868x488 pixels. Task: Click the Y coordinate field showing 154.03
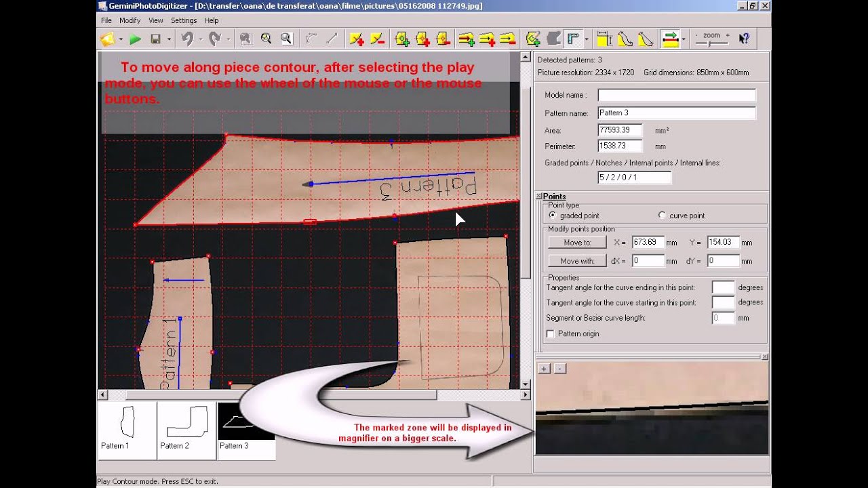(x=723, y=242)
